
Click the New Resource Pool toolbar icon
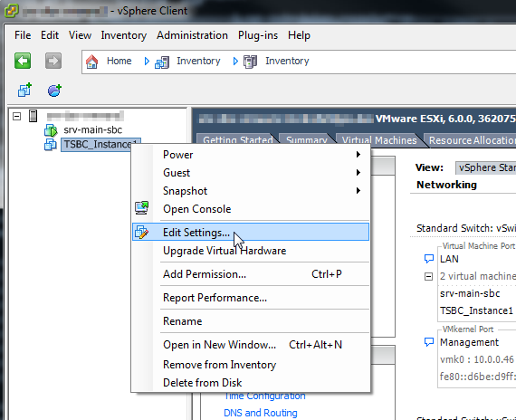pyautogui.click(x=54, y=91)
